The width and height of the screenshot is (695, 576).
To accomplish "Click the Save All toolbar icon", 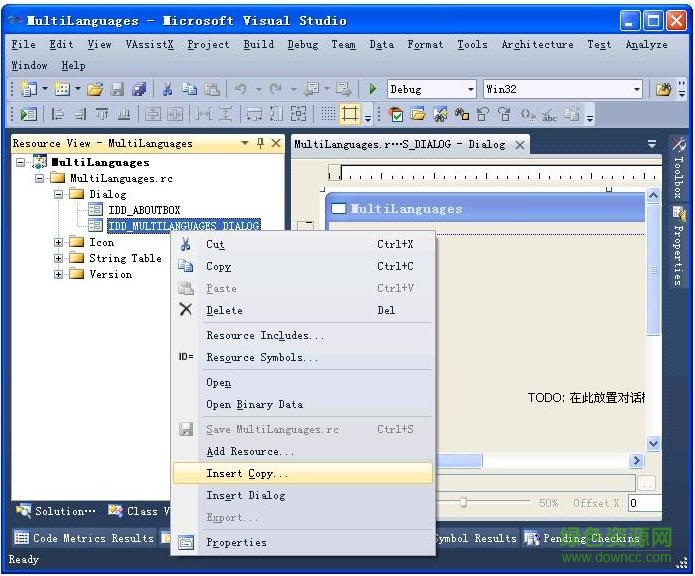I will click(x=139, y=89).
